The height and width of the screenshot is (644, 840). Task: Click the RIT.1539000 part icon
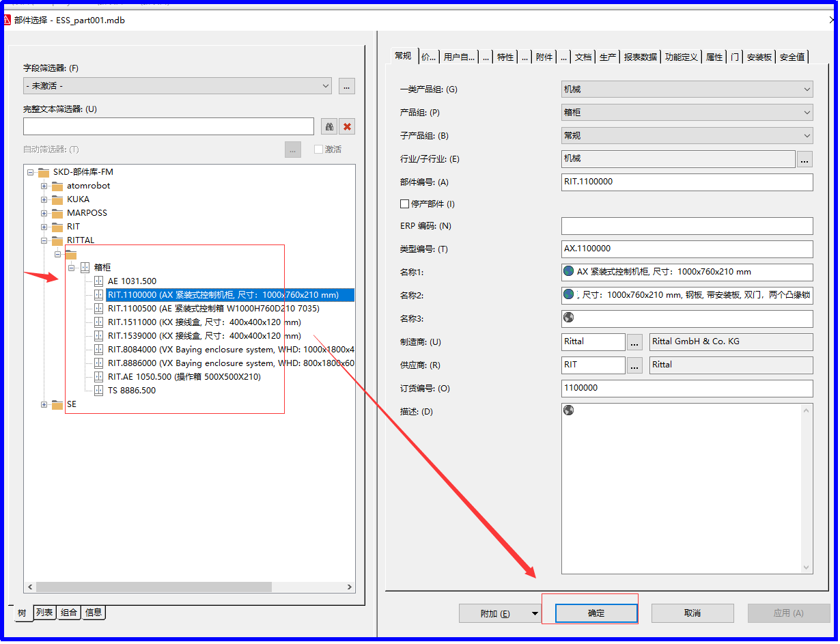98,336
